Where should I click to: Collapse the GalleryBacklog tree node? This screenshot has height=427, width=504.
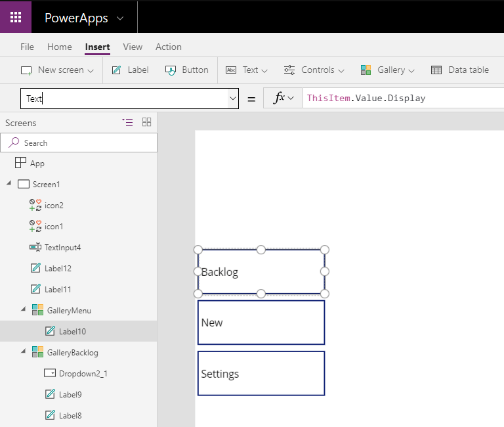coord(23,351)
